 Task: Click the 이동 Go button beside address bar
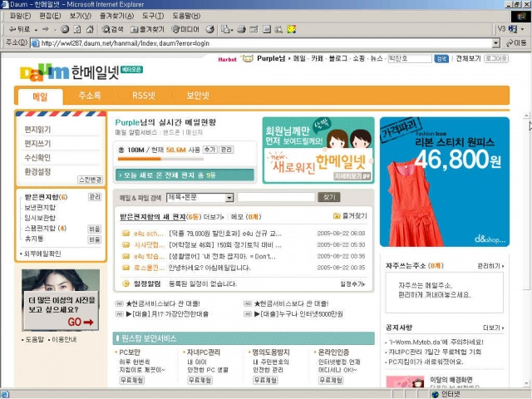[x=516, y=43]
